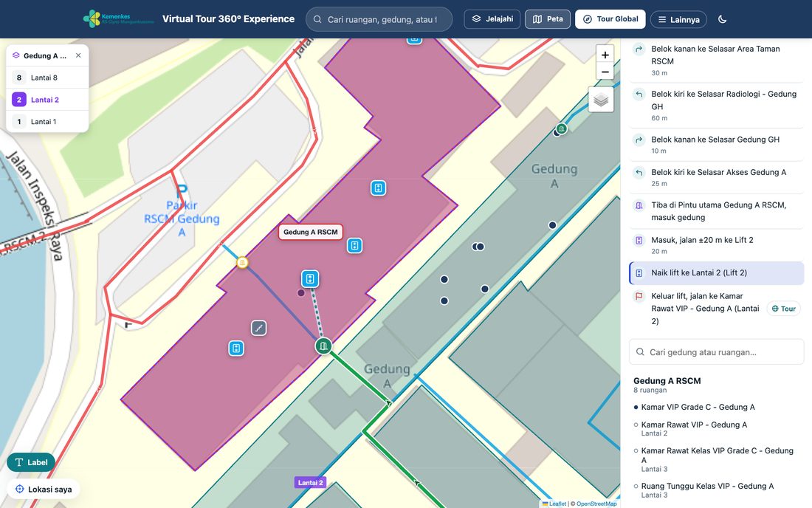
Task: Toggle the map Label button
Action: click(31, 462)
